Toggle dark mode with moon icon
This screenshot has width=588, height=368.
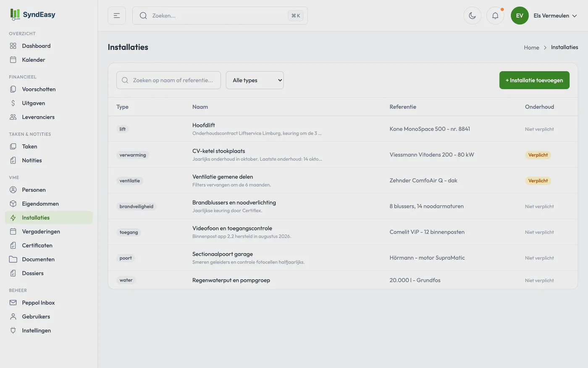472,16
